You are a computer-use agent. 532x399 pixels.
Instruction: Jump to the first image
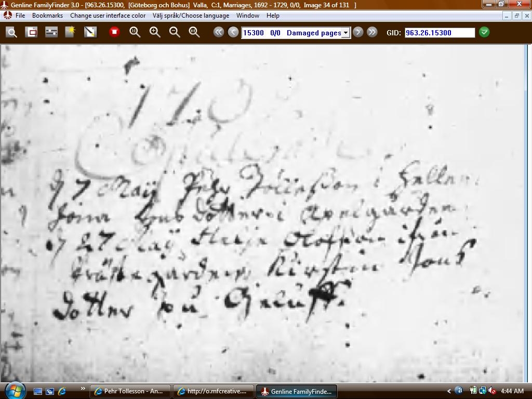point(219,32)
